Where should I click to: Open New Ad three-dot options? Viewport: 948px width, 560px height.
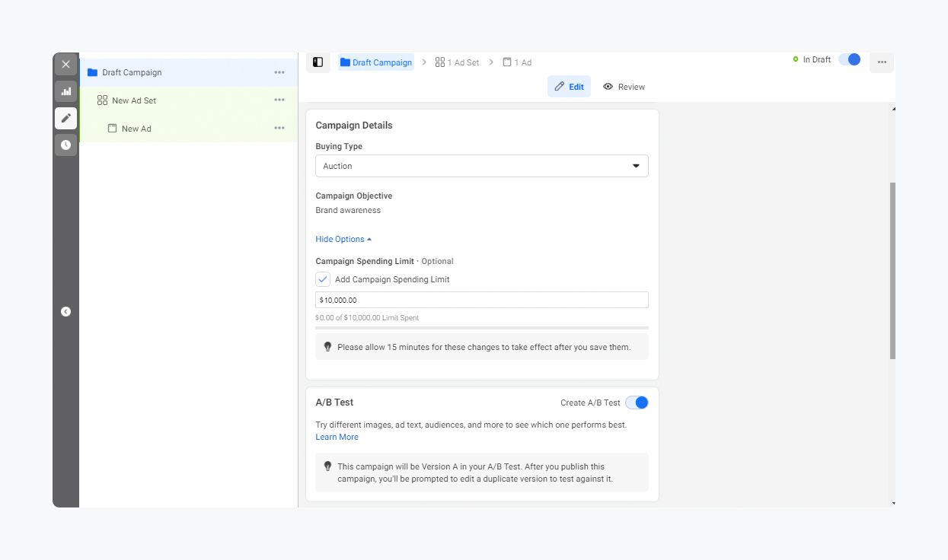pyautogui.click(x=279, y=129)
